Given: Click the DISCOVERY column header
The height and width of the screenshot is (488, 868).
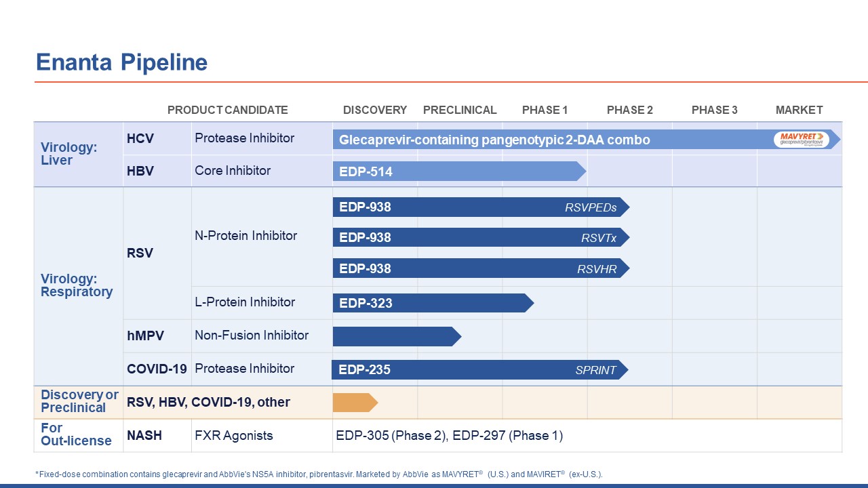Looking at the screenshot, I should 375,110.
